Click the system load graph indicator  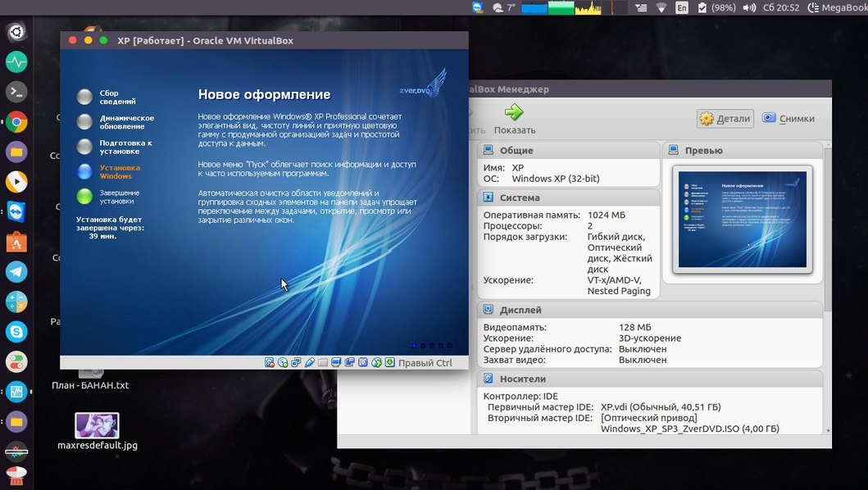click(574, 7)
